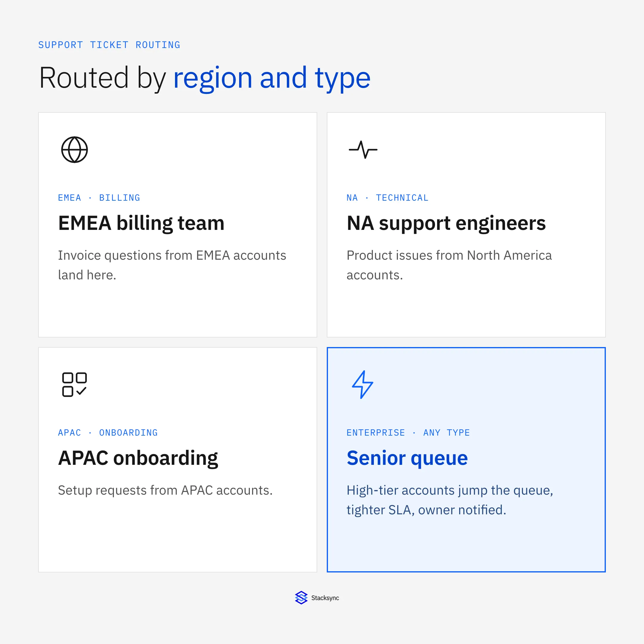This screenshot has height=644, width=644.
Task: Click the 'EMEA · BILLING' tag
Action: coord(99,198)
